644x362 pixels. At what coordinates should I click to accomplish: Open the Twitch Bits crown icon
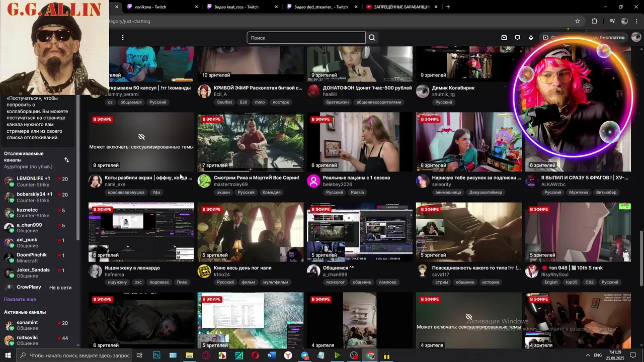click(x=531, y=38)
